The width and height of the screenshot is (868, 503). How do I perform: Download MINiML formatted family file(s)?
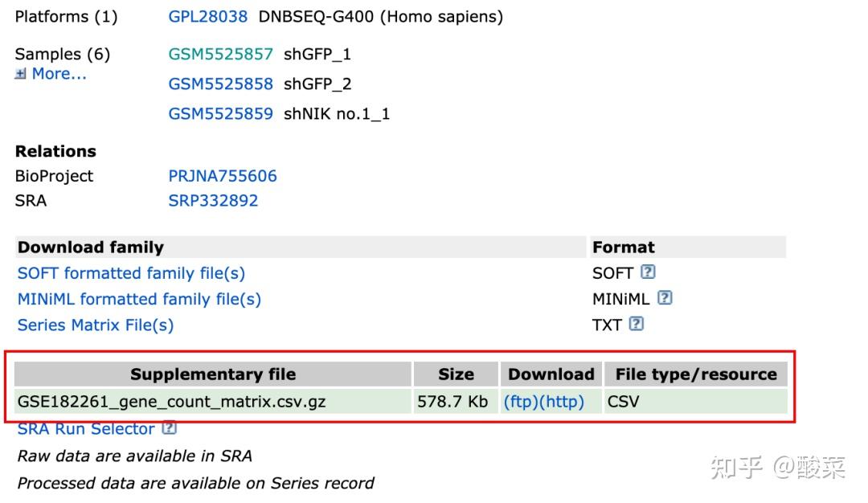pos(139,299)
